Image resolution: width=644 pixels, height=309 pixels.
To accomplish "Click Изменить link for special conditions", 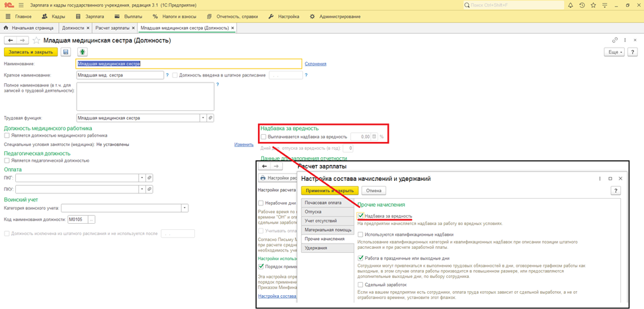I will pyautogui.click(x=244, y=145).
